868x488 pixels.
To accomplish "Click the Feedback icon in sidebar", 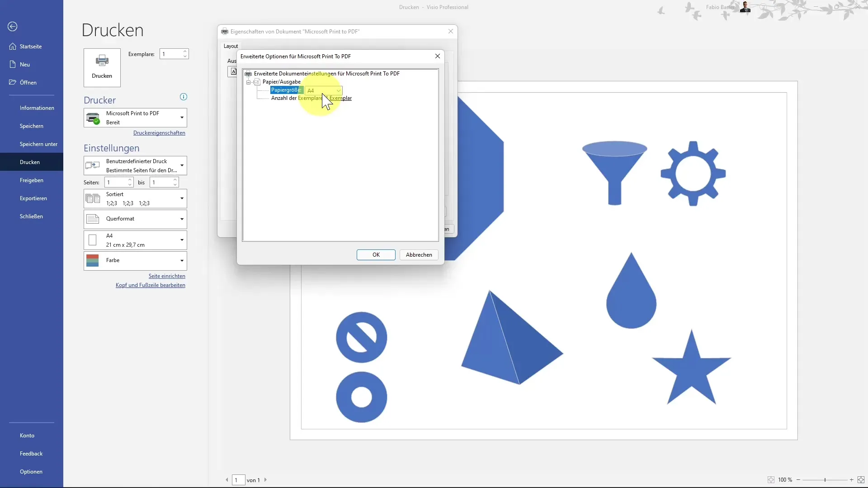I will 30,454.
